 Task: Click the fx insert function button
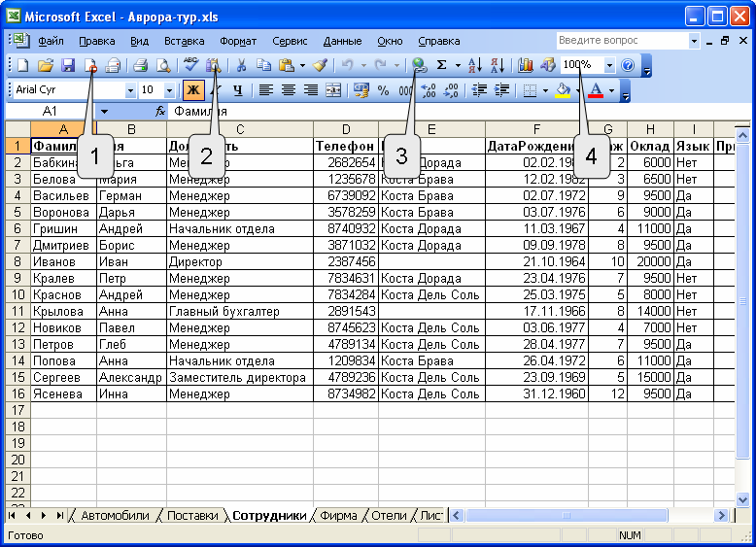pos(160,112)
